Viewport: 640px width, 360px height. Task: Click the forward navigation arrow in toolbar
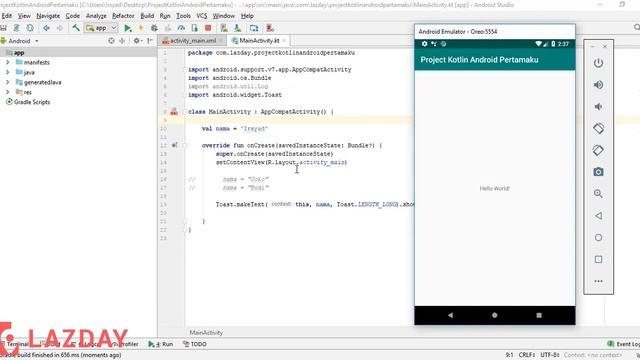tap(60, 28)
